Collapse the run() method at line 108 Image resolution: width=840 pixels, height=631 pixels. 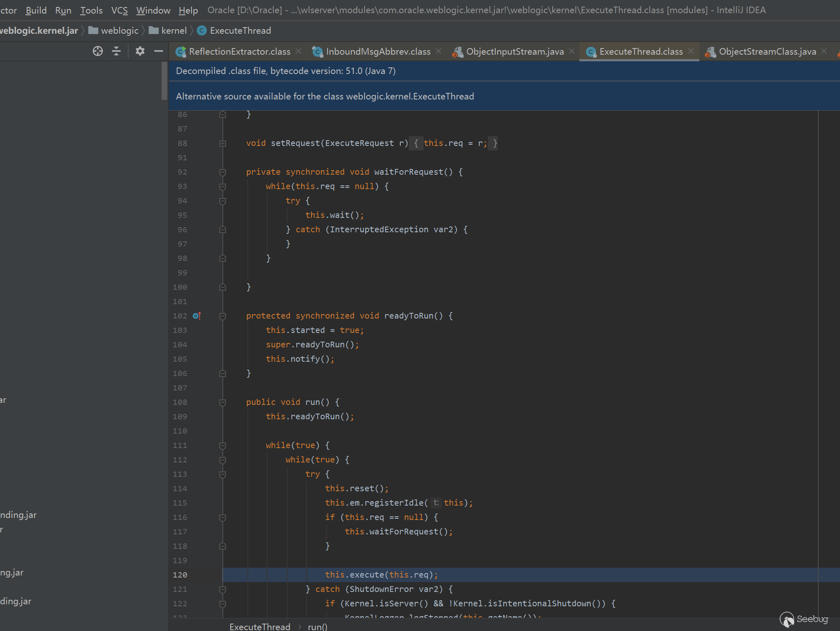(x=223, y=402)
